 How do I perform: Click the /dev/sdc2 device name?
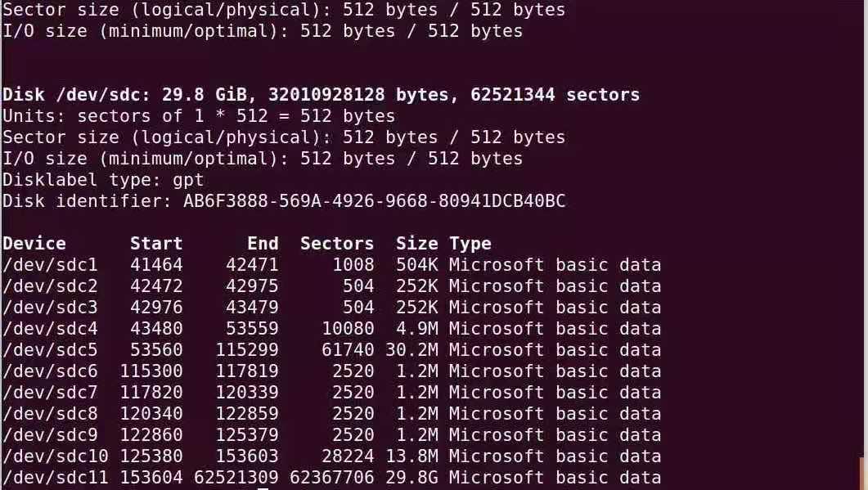pyautogui.click(x=50, y=286)
